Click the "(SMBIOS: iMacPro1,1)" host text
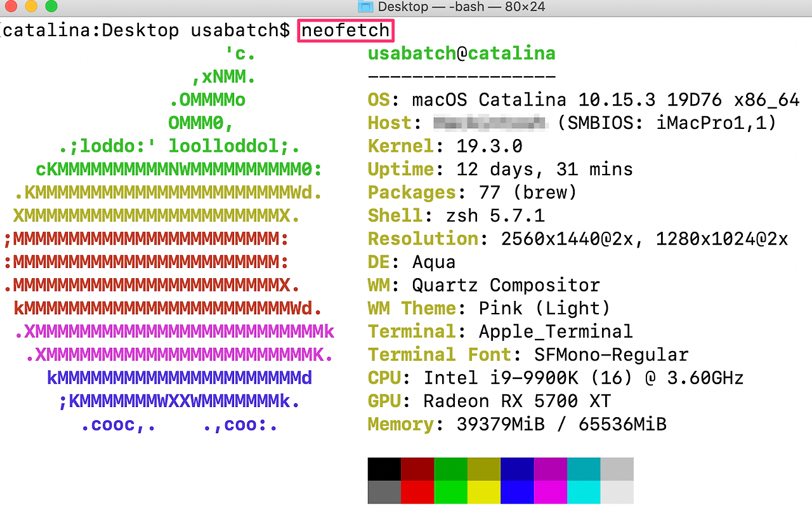812x520 pixels. [x=667, y=123]
